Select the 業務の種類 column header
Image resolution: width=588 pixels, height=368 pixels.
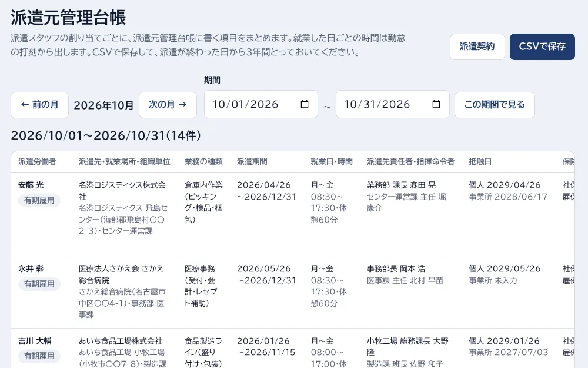(x=203, y=161)
